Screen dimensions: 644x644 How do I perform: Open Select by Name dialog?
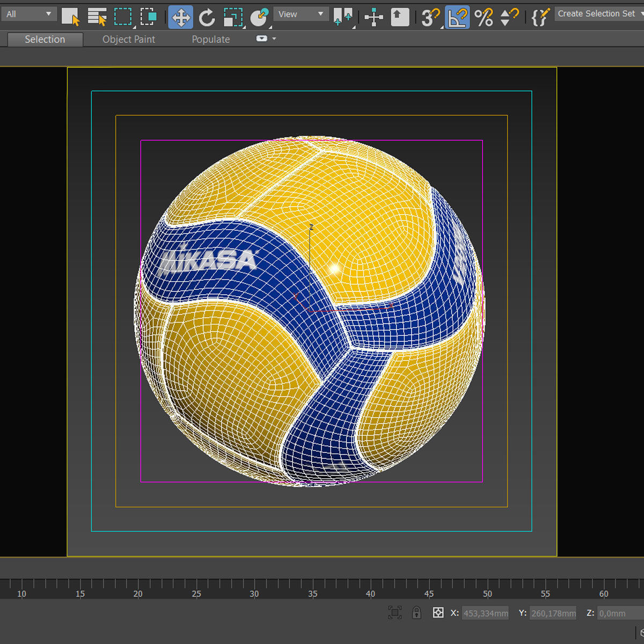[x=97, y=14]
